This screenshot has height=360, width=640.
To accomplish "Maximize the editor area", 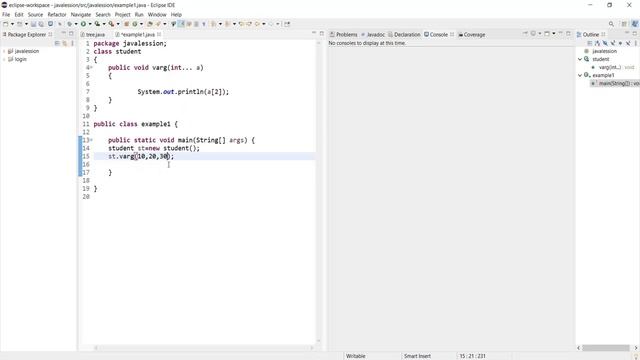I will [x=322, y=33].
